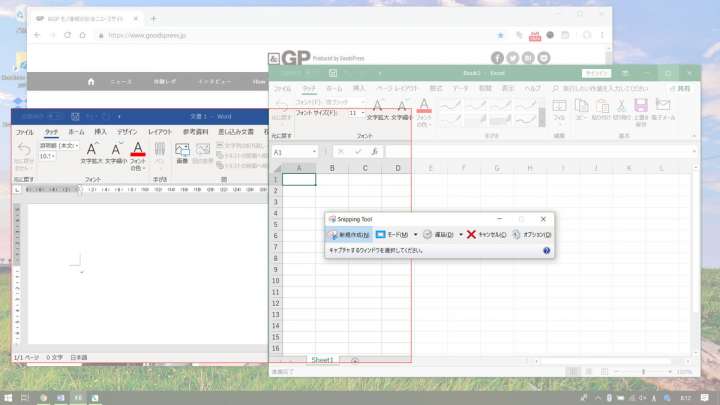Click 共有 button in Excel

[x=680, y=89]
